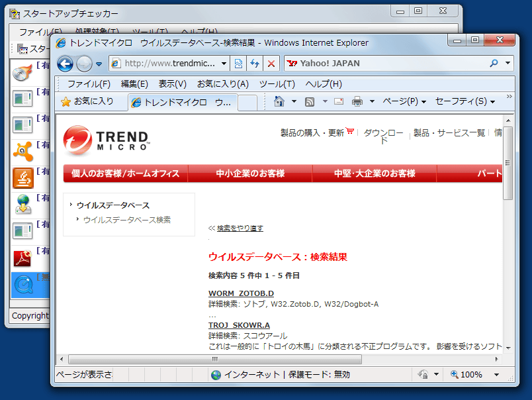Open the ファイル(F) menu in Internet Explorer
The height and width of the screenshot is (400, 532).
coord(89,84)
